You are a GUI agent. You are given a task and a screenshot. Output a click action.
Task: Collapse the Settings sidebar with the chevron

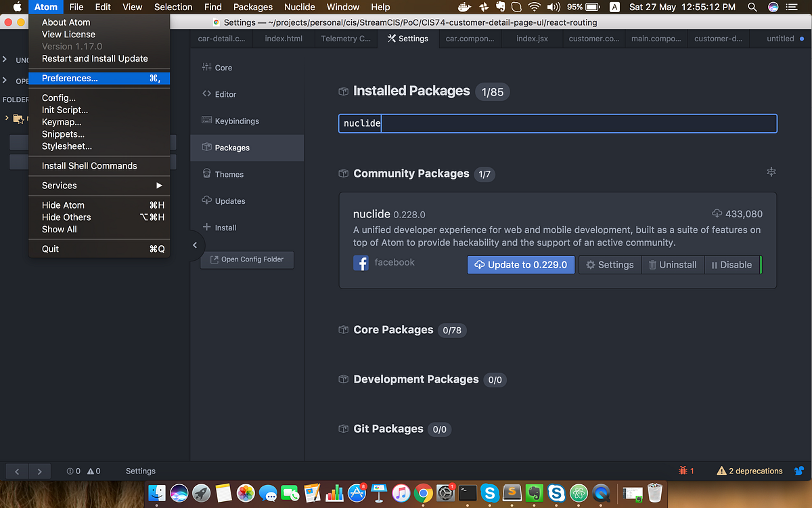pyautogui.click(x=195, y=245)
